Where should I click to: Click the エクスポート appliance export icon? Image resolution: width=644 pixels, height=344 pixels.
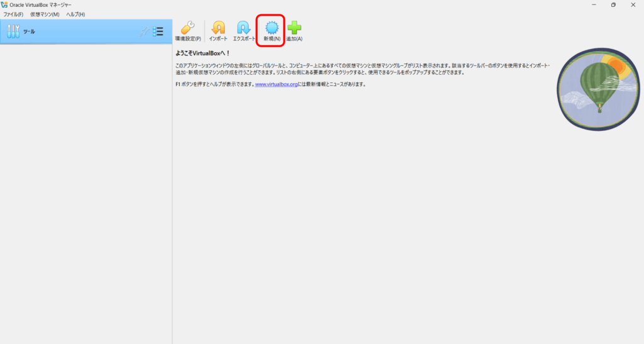pyautogui.click(x=244, y=31)
